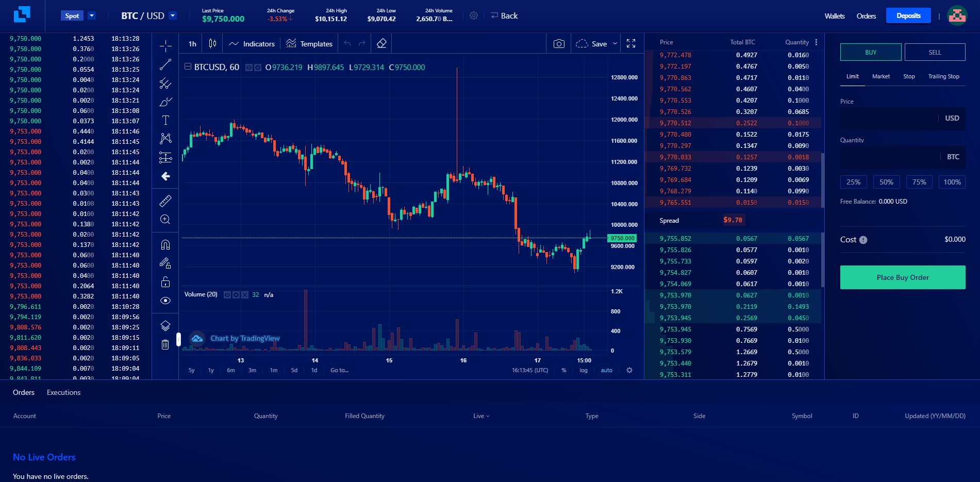Click the exchange logo in top-left corner
Viewport: 980px width, 482px height.
[x=22, y=14]
